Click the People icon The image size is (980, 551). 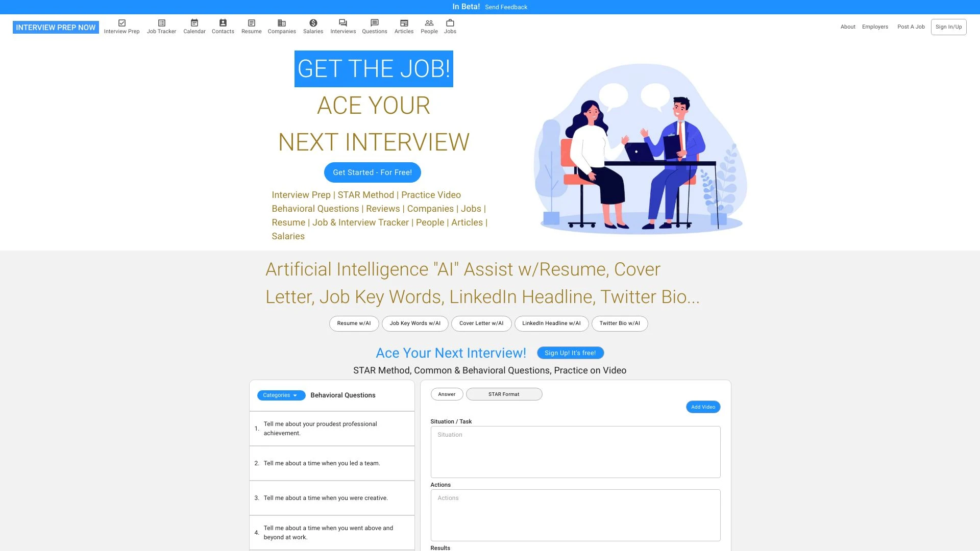429,22
